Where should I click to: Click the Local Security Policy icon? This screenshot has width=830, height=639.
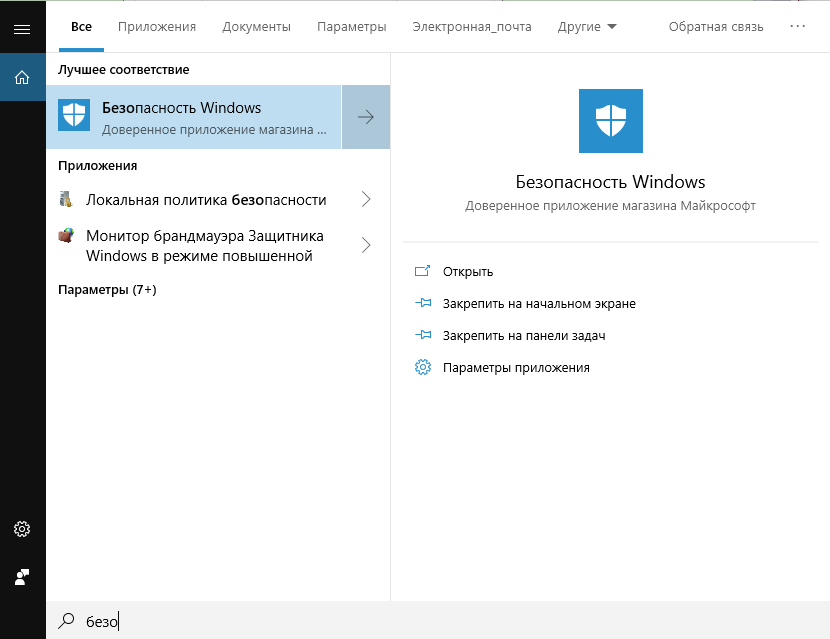(66, 199)
